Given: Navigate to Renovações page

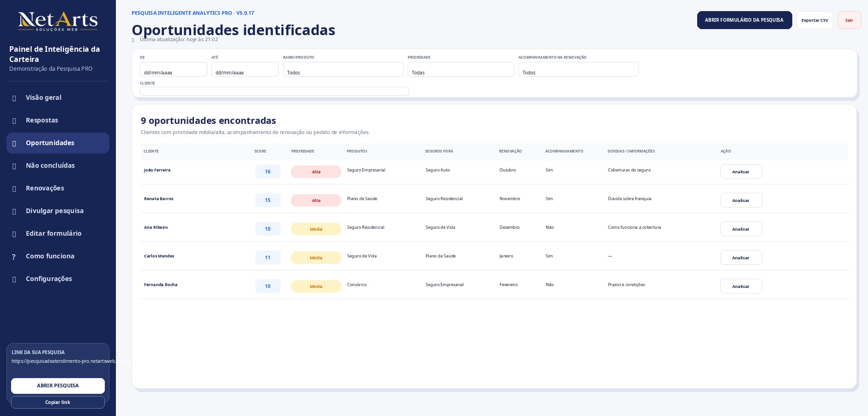Looking at the screenshot, I should [58, 188].
